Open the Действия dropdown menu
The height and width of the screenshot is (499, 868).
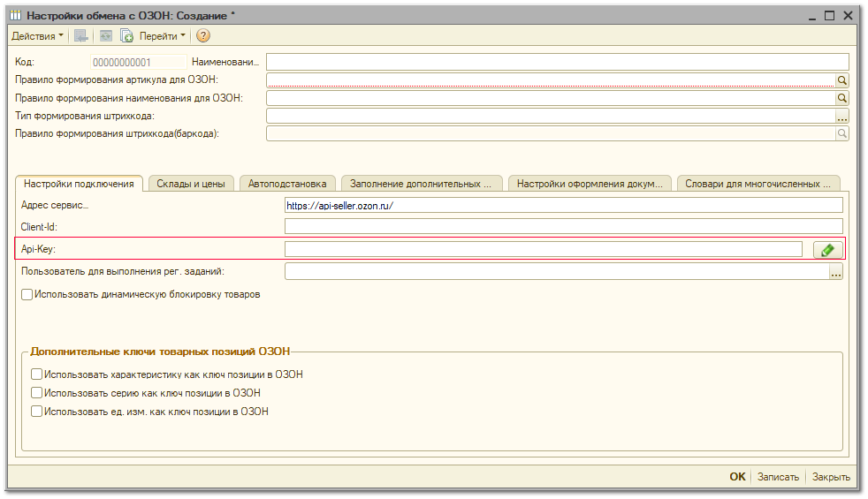(x=37, y=36)
